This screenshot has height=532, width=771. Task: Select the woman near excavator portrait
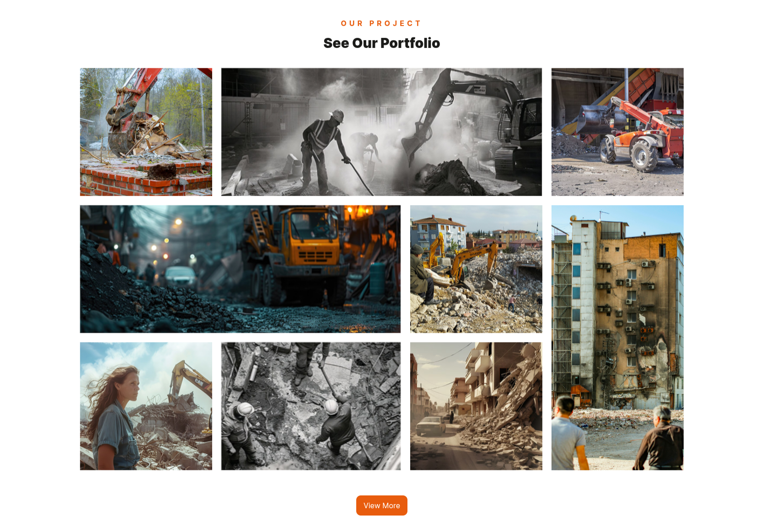click(146, 406)
